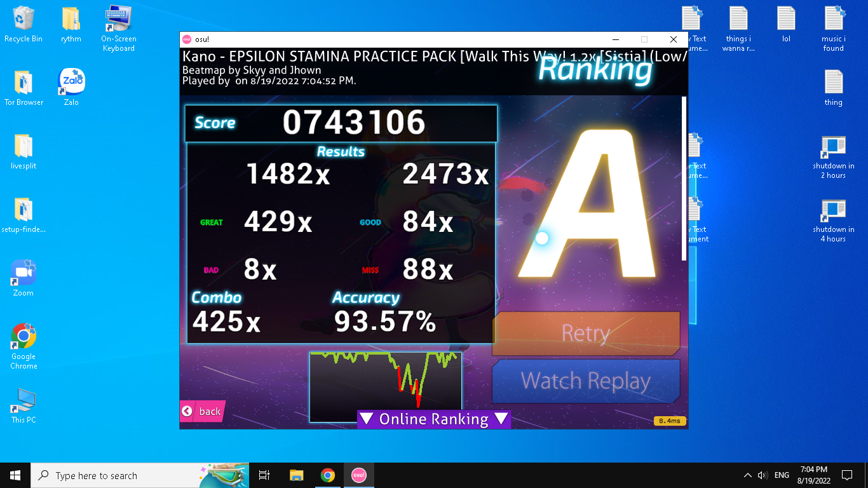Click the osu! taskbar icon
The image size is (868, 488).
(x=358, y=475)
